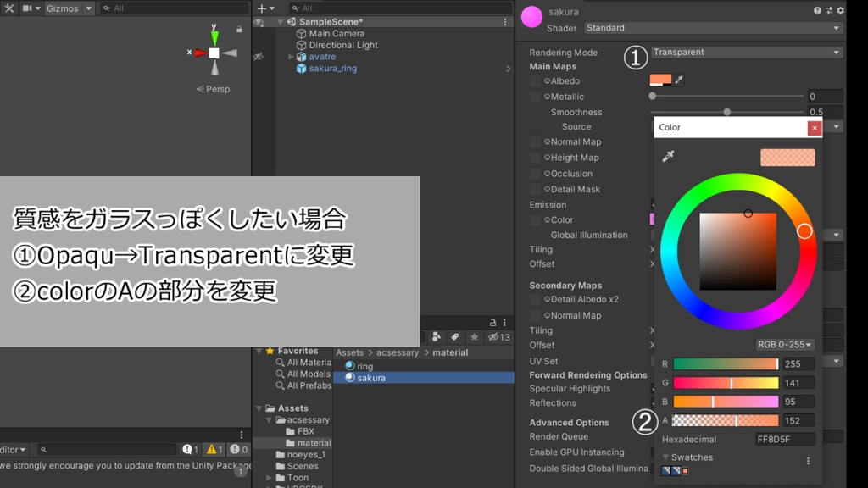The height and width of the screenshot is (488, 868).
Task: Open Shader Standard dropdown
Action: tap(713, 28)
